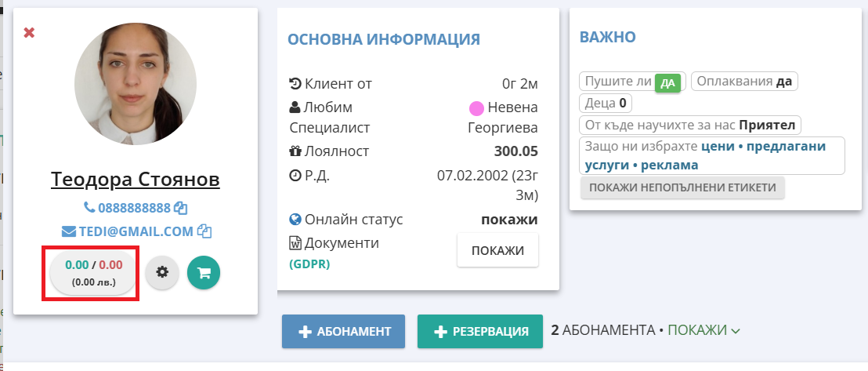Open the green shopping cart button
Viewport: 868px width, 371px height.
pos(204,273)
